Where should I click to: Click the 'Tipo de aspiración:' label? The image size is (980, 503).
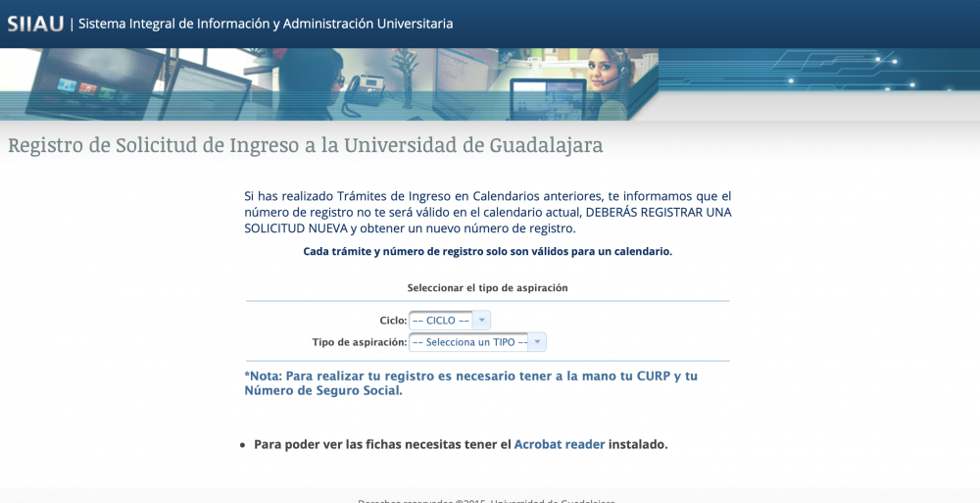tap(360, 342)
